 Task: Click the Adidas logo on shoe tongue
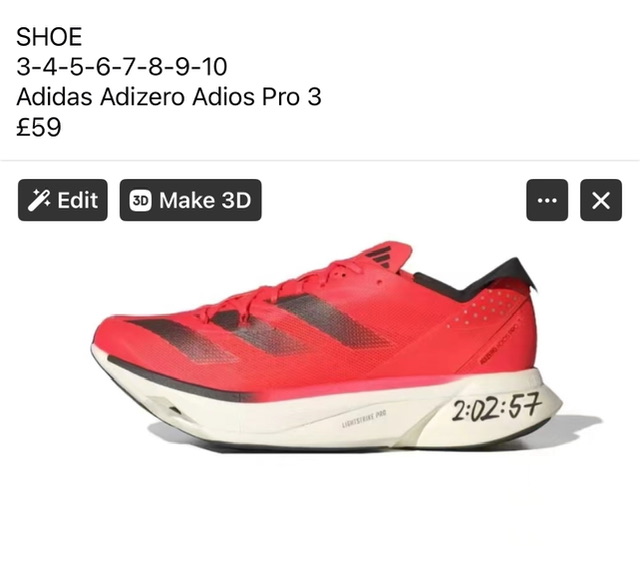click(380, 256)
